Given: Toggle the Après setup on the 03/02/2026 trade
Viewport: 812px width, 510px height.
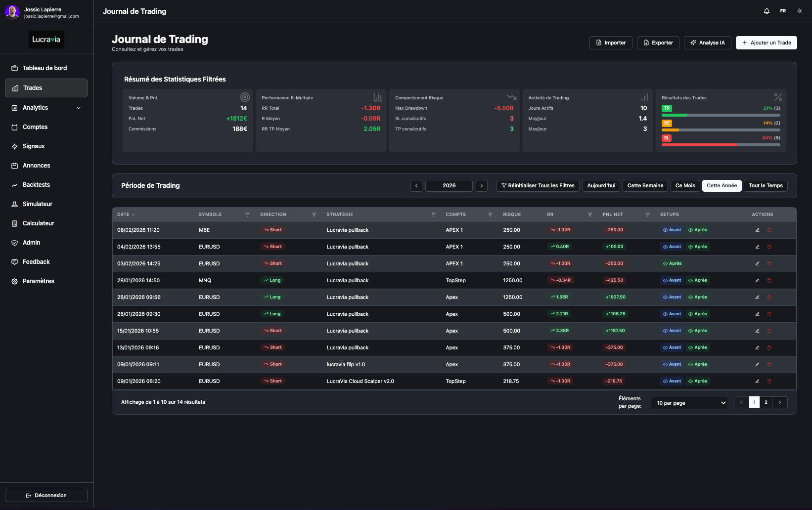Looking at the screenshot, I should pyautogui.click(x=672, y=264).
